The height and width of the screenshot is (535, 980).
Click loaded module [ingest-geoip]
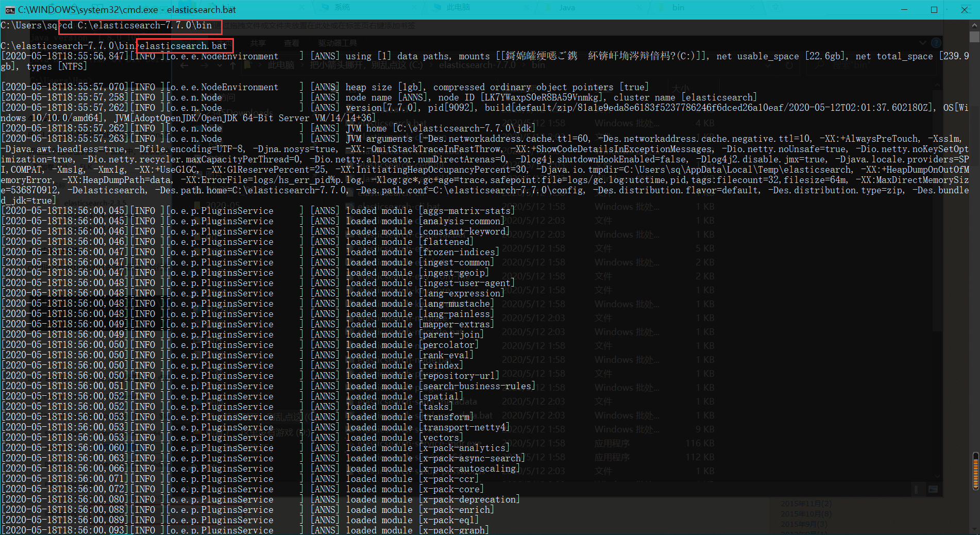pos(417,273)
